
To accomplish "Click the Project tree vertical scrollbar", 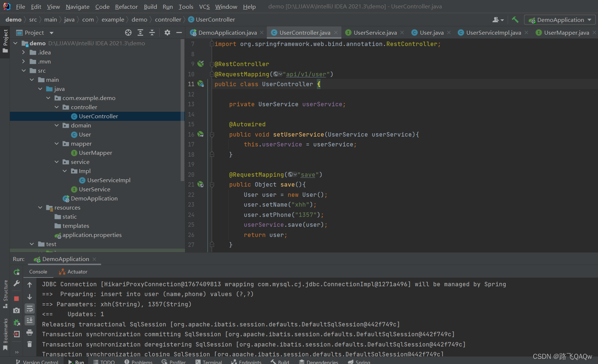I will coord(182,110).
